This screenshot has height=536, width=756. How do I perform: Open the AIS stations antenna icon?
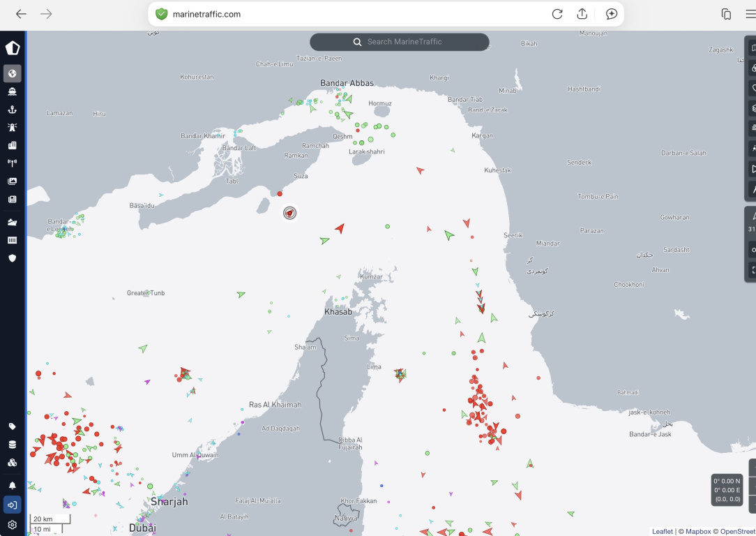[x=13, y=163]
